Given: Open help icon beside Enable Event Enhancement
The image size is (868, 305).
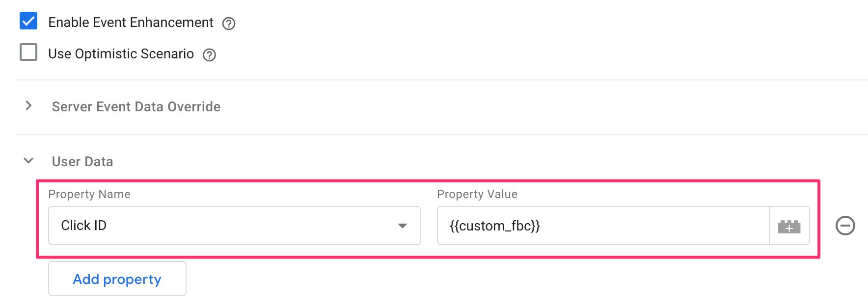Looking at the screenshot, I should [x=229, y=24].
